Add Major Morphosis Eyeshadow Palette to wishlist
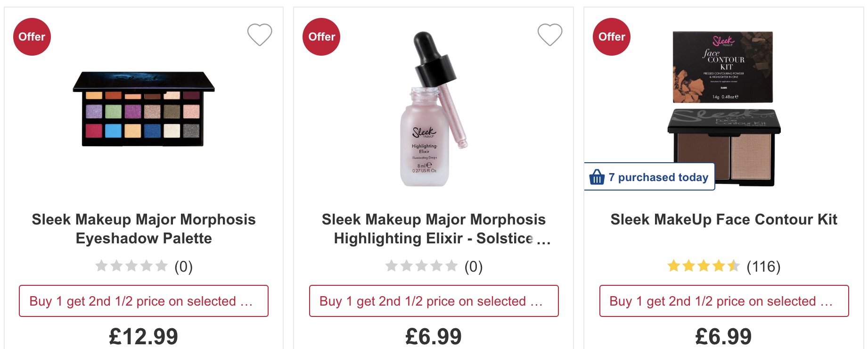 [x=260, y=35]
